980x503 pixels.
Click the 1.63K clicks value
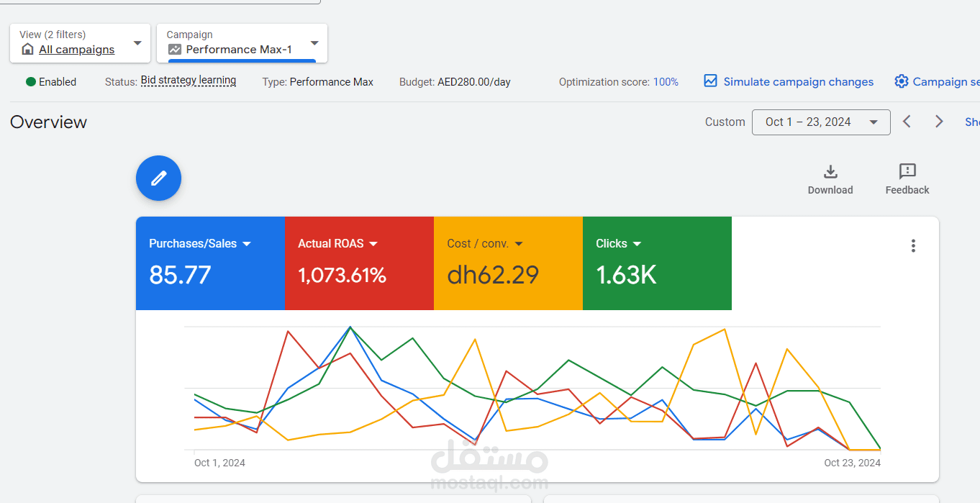pyautogui.click(x=626, y=275)
